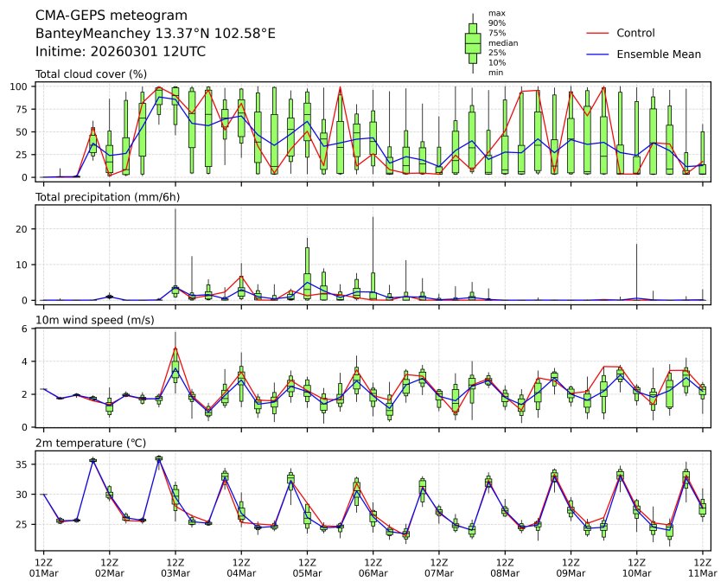The width and height of the screenshot is (727, 588).
Task: Select the "2m temperature (℃)" panel title
Action: (x=92, y=444)
